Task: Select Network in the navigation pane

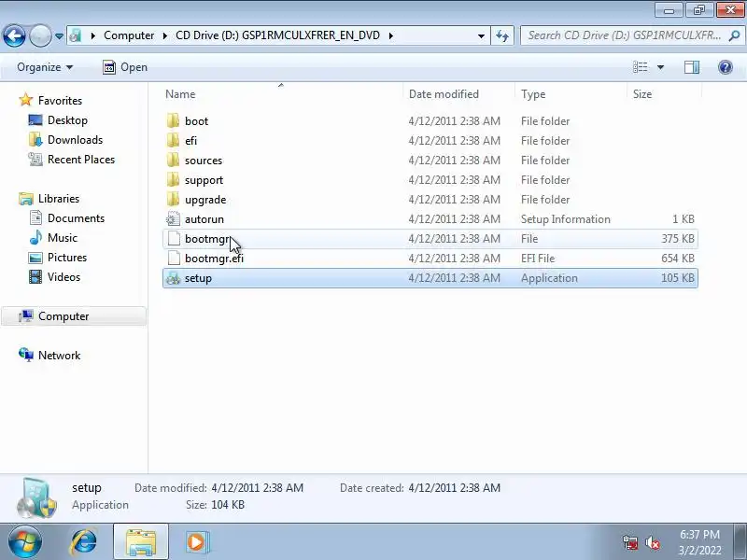Action: (59, 356)
